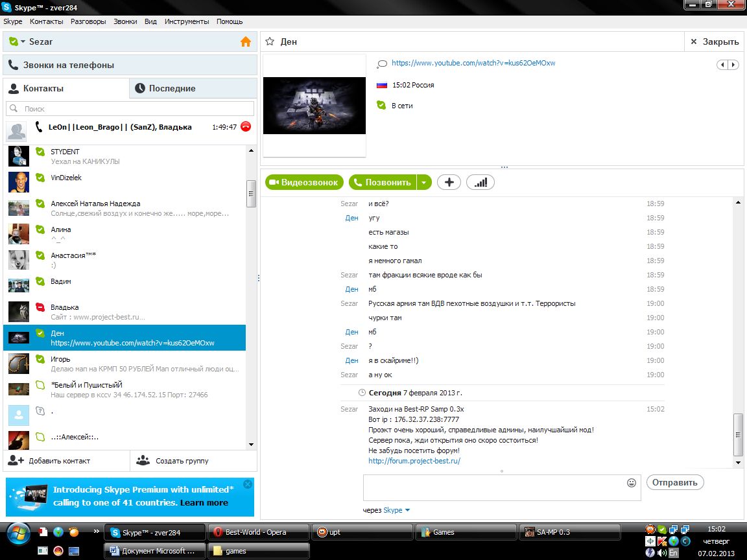747x560 pixels.
Task: Click the Позвонить call button
Action: pos(383,182)
